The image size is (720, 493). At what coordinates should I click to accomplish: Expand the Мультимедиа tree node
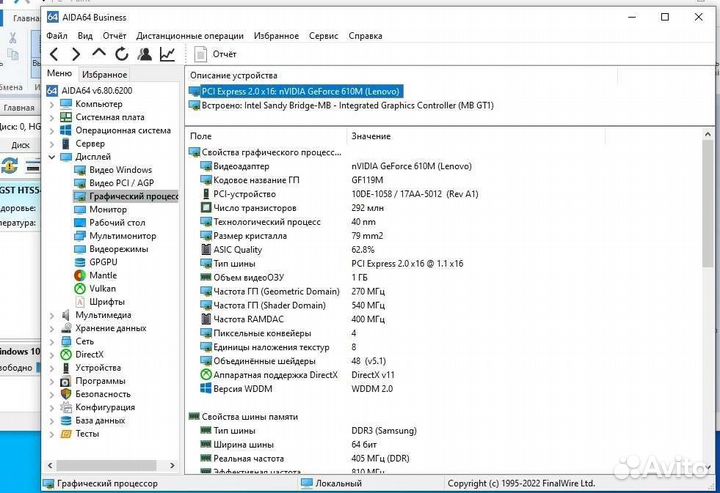[x=51, y=316]
